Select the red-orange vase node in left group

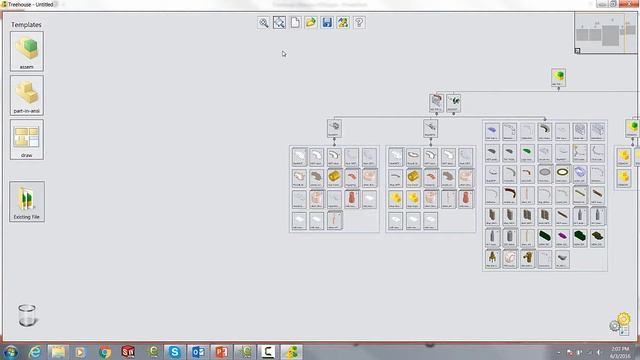coord(351,200)
